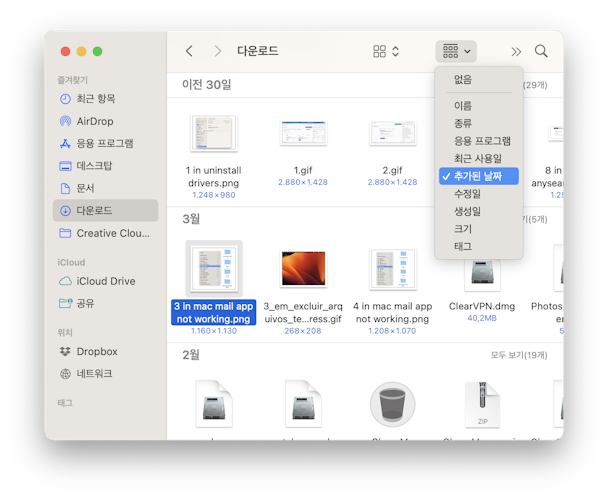The image size is (608, 499).
Task: Open 네트워크 in the sidebar
Action: [x=105, y=374]
